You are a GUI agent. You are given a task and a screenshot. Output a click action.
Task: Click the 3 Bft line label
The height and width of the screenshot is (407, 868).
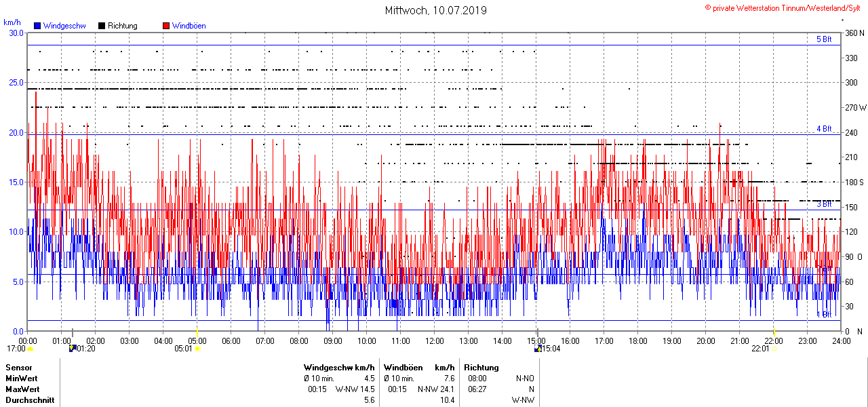tap(824, 204)
